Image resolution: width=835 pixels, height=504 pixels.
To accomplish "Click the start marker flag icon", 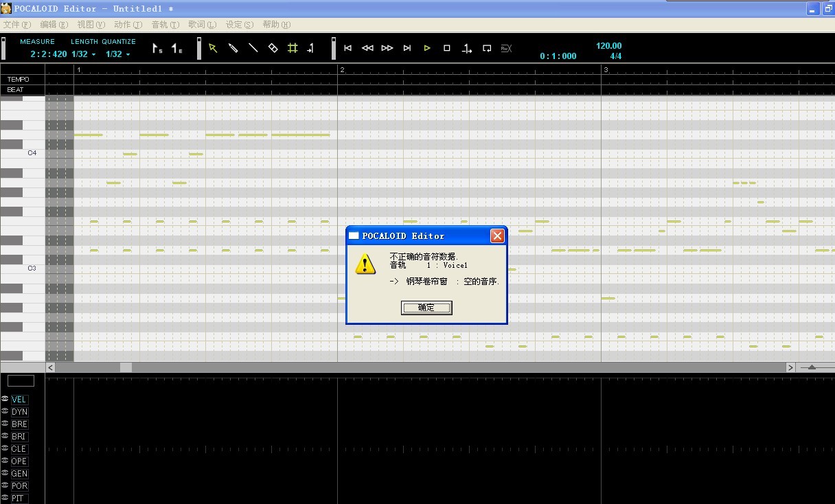I will (157, 48).
